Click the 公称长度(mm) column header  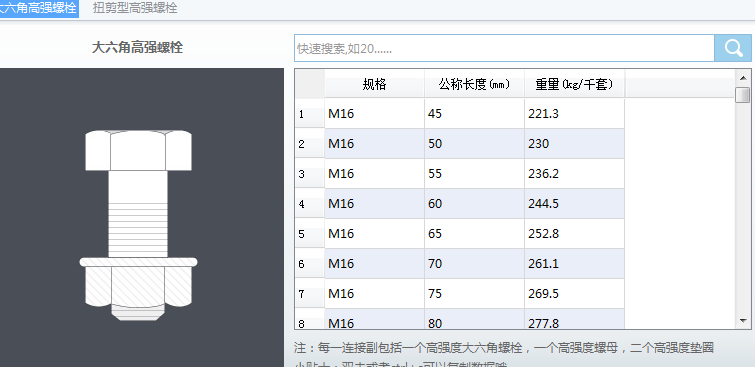coord(474,84)
